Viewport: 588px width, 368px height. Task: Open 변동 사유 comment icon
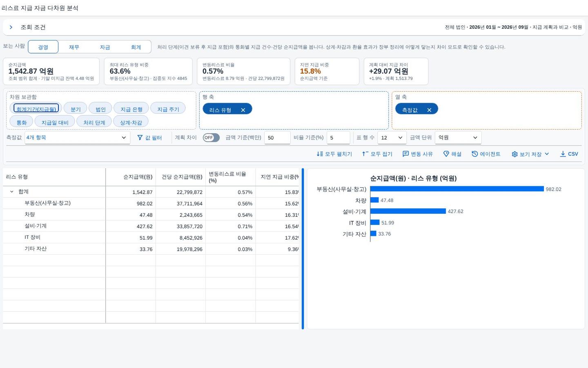tap(405, 154)
